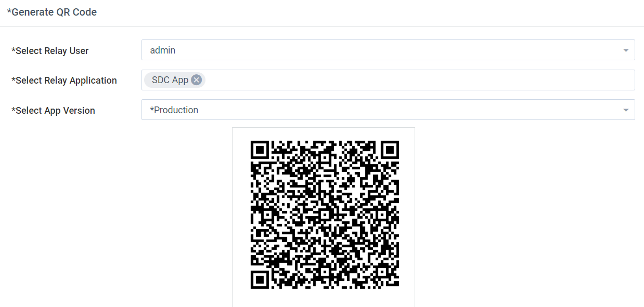
Task: Click the empty area under the QR code
Action: [324, 298]
